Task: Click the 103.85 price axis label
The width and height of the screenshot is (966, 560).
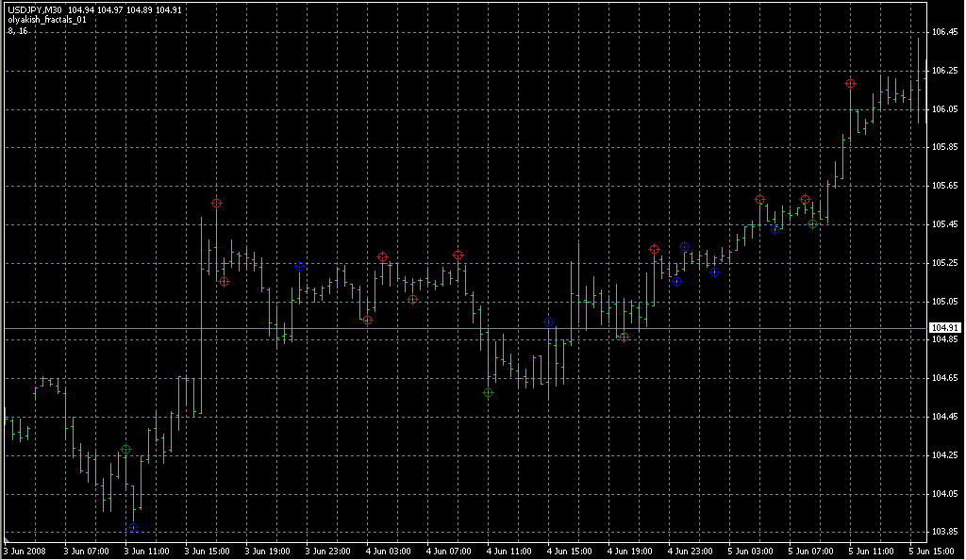Action: tap(944, 532)
